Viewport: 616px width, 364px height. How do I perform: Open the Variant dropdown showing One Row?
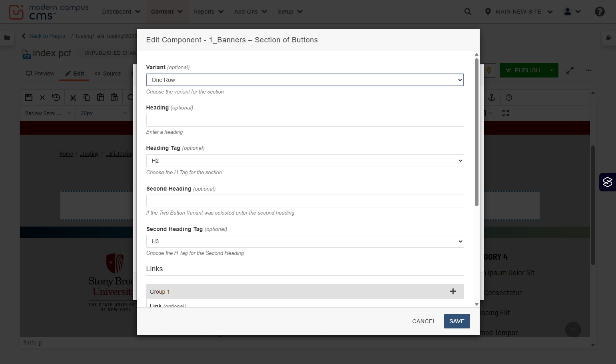(305, 80)
